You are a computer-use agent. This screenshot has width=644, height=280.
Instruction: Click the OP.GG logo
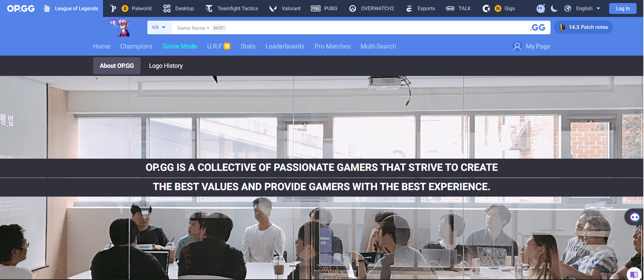[x=21, y=8]
